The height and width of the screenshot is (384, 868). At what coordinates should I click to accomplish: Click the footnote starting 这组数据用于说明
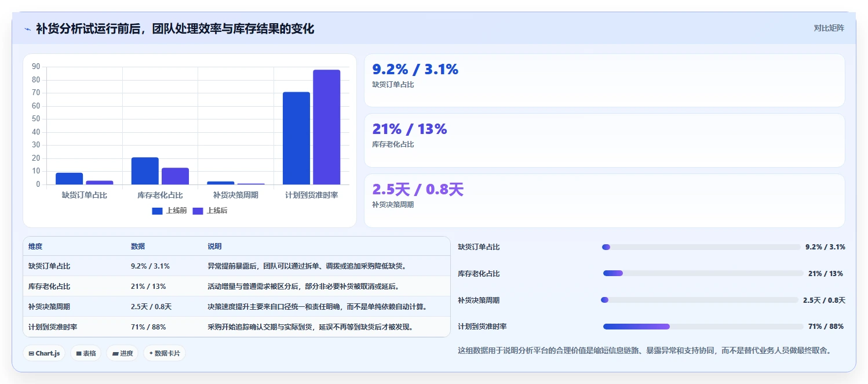coord(644,350)
